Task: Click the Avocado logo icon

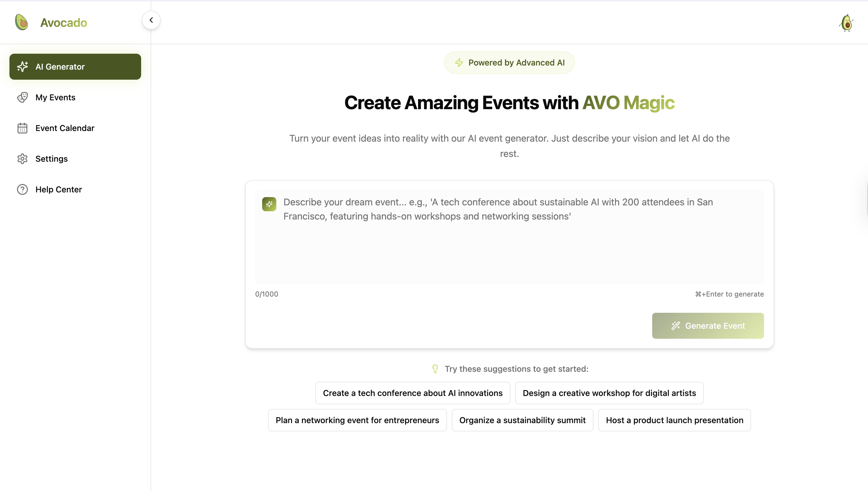Action: tap(22, 22)
